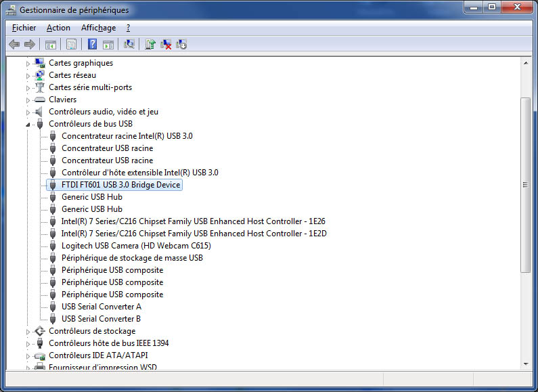Minimize the Gestionnaire de périphériques window
538x392 pixels.
pyautogui.click(x=474, y=7)
